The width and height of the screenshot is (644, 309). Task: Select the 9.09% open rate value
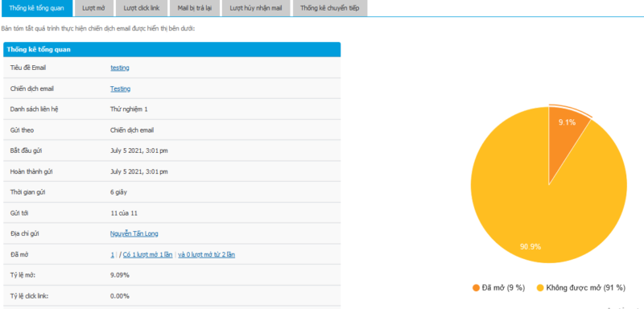119,275
